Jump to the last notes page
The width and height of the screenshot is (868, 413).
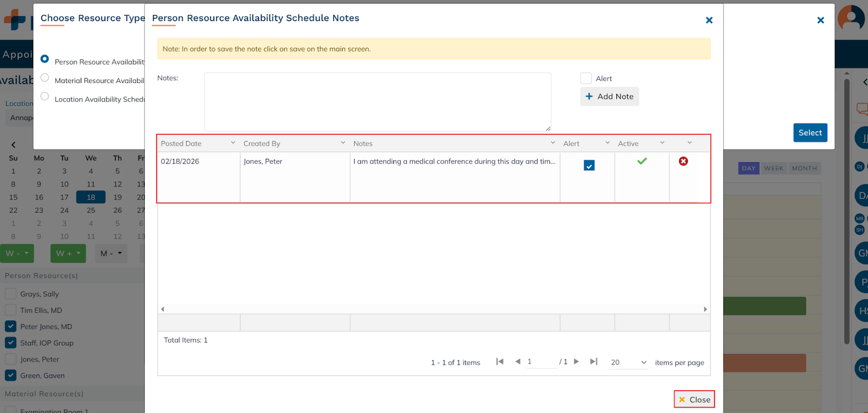click(x=593, y=362)
